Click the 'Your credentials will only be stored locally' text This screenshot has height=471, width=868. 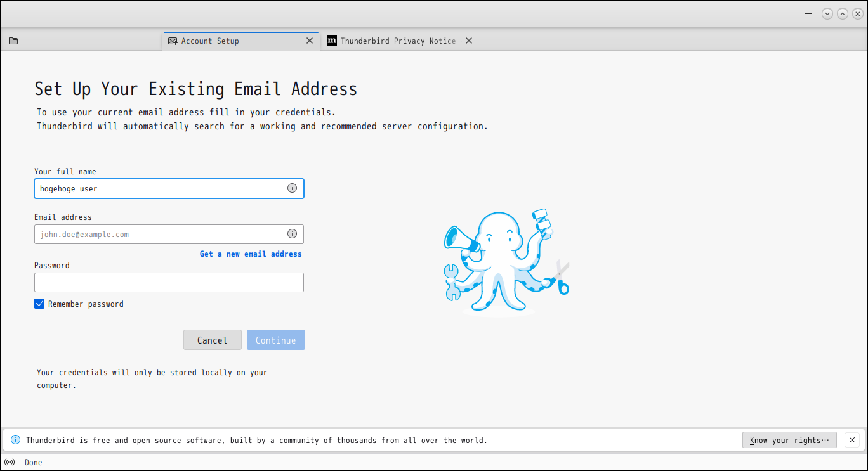coord(152,379)
